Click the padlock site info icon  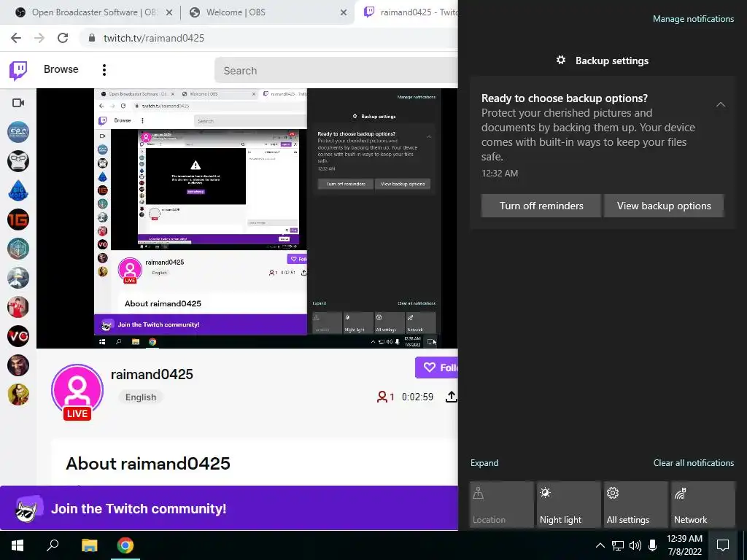[91, 38]
